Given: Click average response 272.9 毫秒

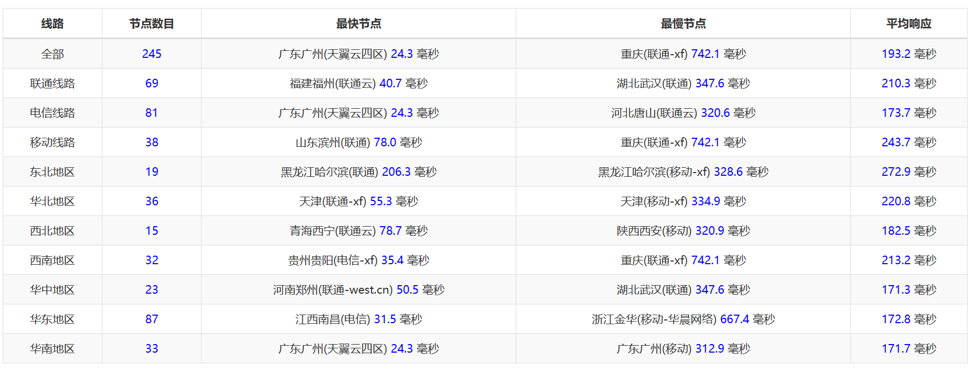Looking at the screenshot, I should tap(909, 171).
